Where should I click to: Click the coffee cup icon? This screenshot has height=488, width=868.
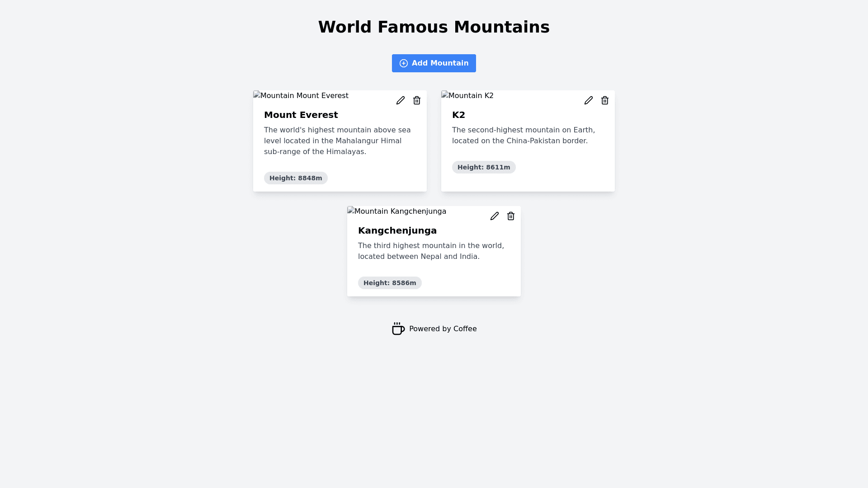(398, 329)
